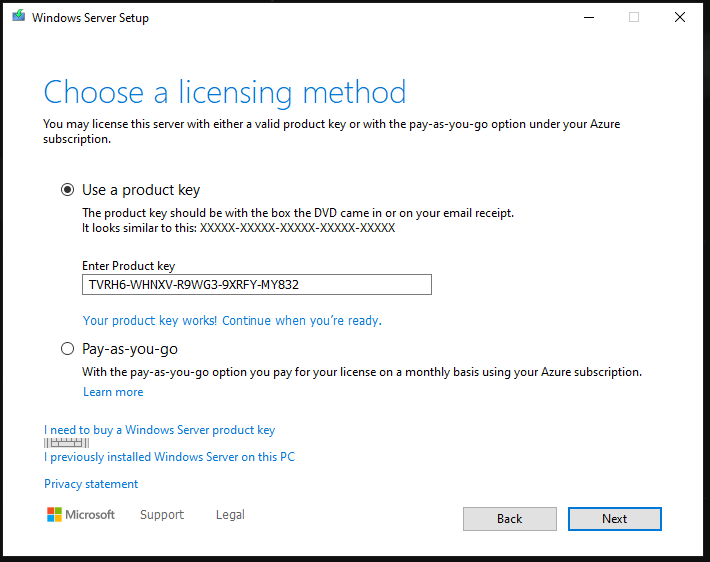Screen dimensions: 710x562
Task: Click into the Enter Product key field
Action: pyautogui.click(x=257, y=284)
